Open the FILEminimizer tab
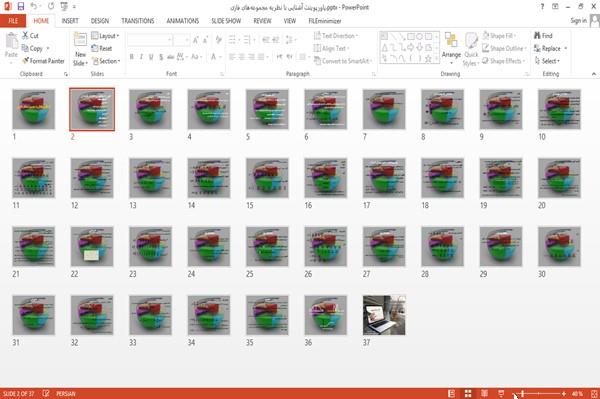Screen dimensions: 600x399 tap(325, 21)
